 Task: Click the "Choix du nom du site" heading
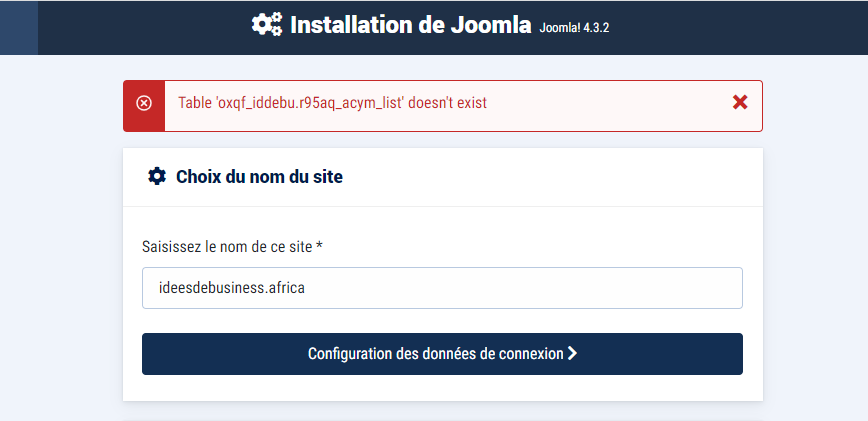[x=259, y=177]
